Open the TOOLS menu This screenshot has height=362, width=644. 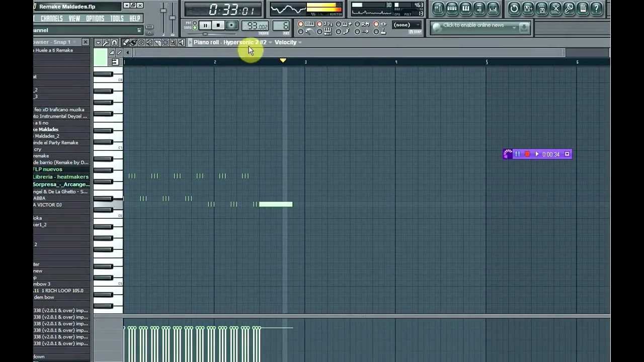(x=117, y=19)
